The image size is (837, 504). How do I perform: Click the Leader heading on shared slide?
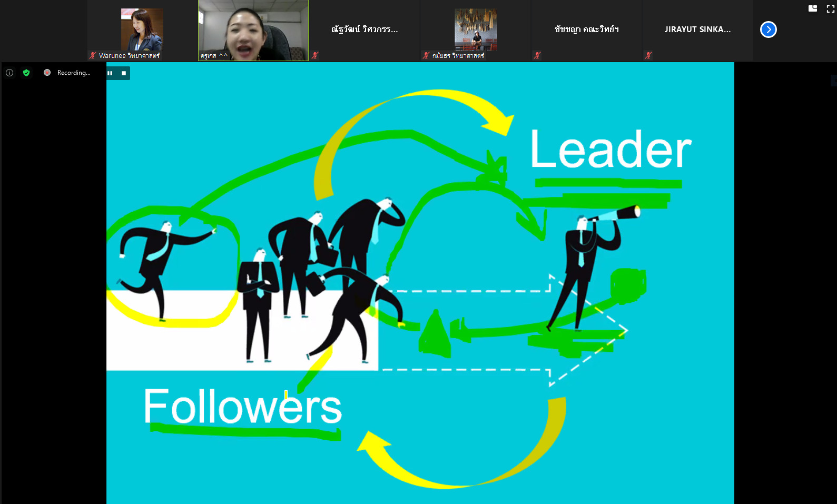tap(610, 150)
